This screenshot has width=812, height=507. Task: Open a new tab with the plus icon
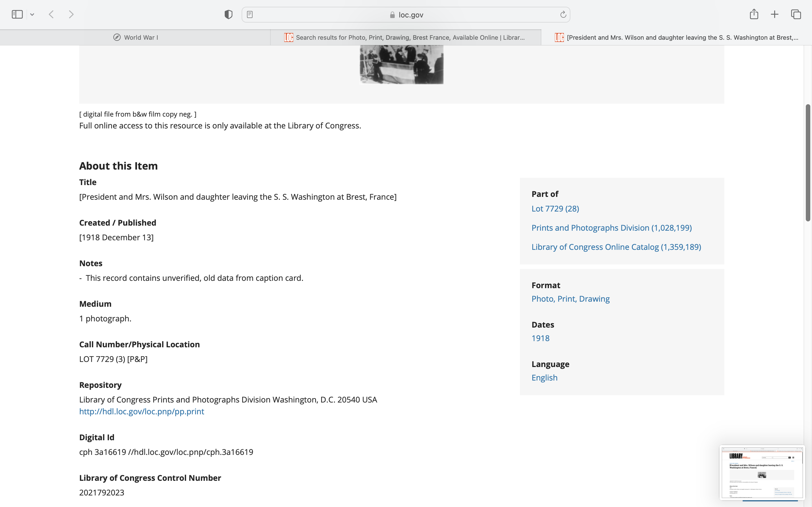(x=775, y=14)
